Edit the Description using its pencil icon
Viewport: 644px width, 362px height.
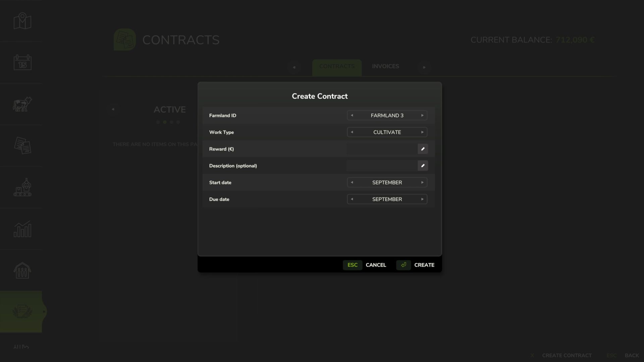click(x=423, y=166)
